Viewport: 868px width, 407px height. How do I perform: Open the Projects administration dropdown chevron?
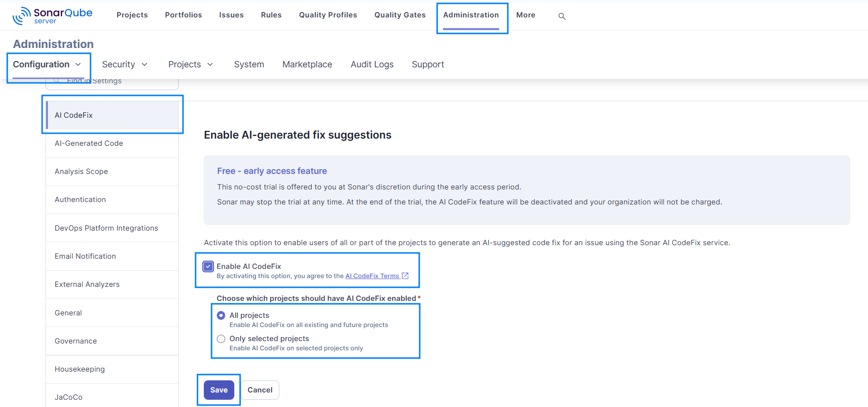[210, 64]
